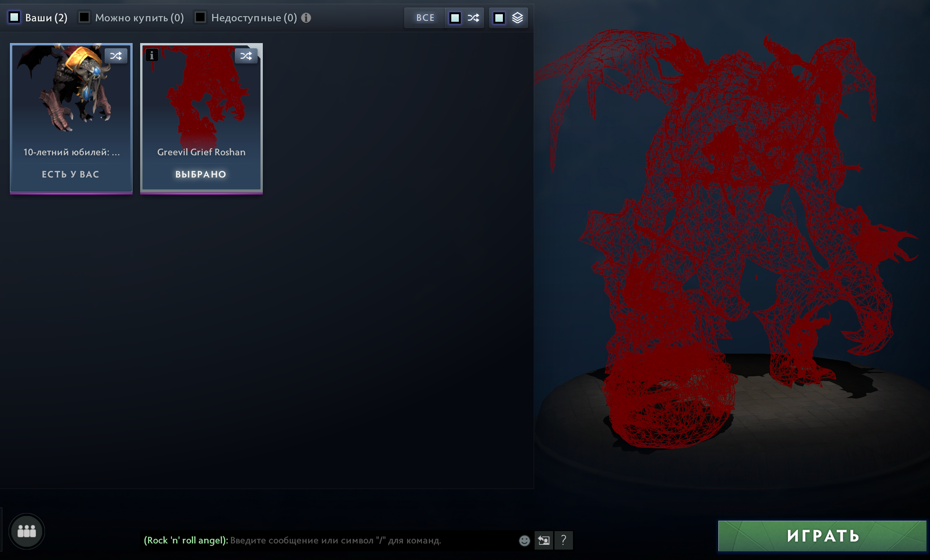Open the info icon on Greevil Grief Roshan
Image resolution: width=930 pixels, height=560 pixels.
coord(151,55)
